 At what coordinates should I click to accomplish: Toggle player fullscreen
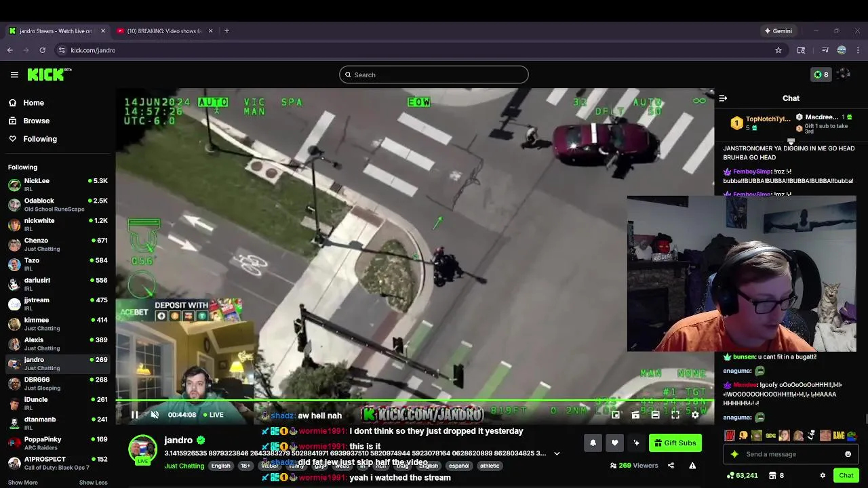coord(675,415)
